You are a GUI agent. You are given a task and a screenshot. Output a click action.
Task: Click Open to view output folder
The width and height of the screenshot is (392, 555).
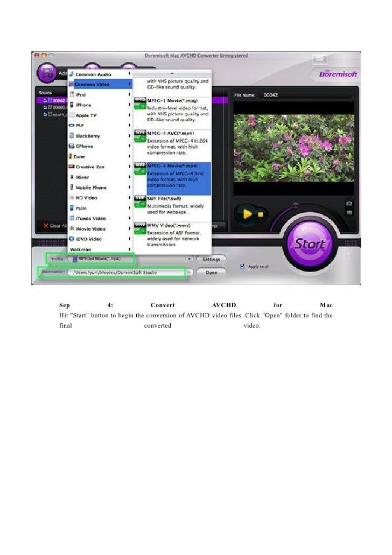point(211,273)
